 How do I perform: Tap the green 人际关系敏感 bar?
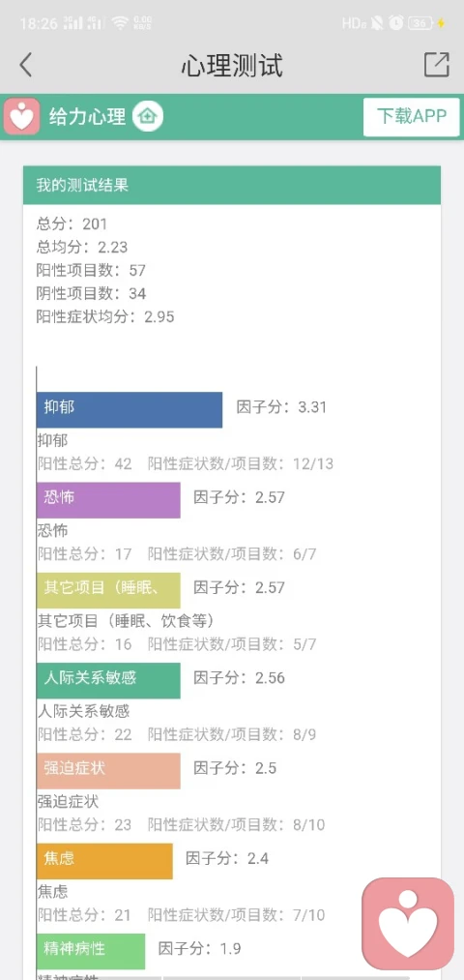[108, 680]
